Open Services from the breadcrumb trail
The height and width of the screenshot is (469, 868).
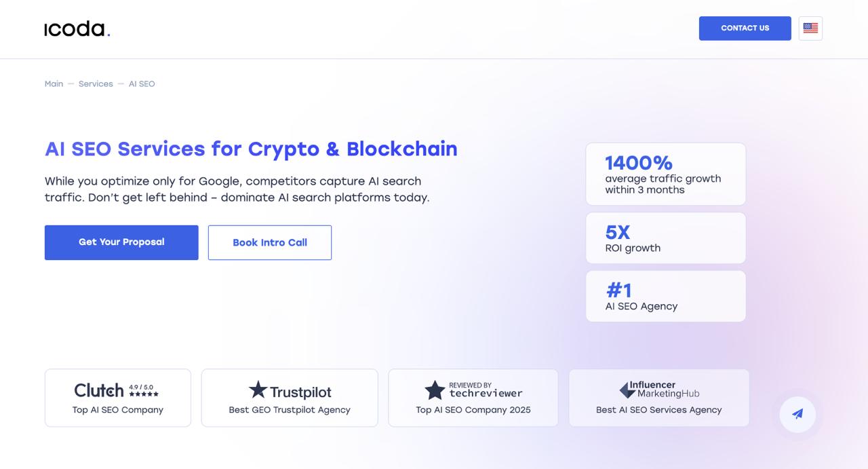point(96,83)
